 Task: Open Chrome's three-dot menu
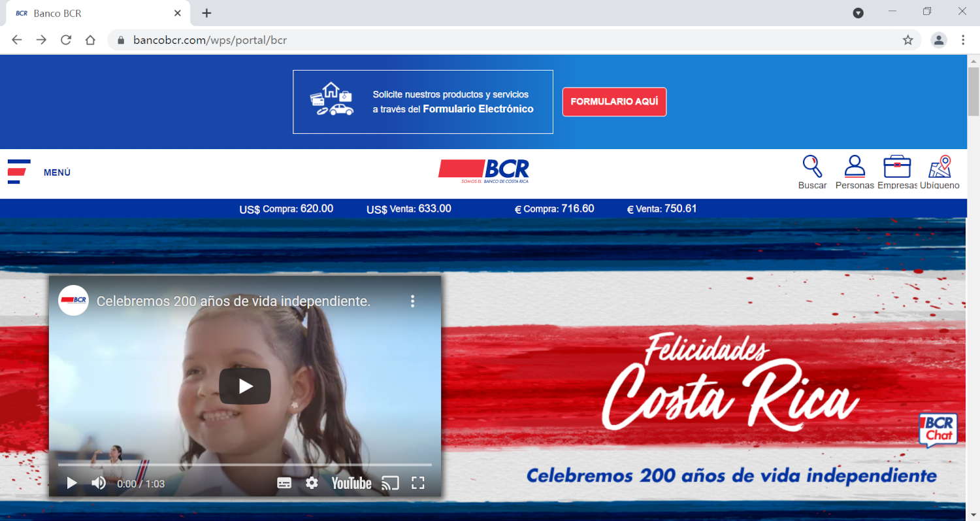click(963, 40)
